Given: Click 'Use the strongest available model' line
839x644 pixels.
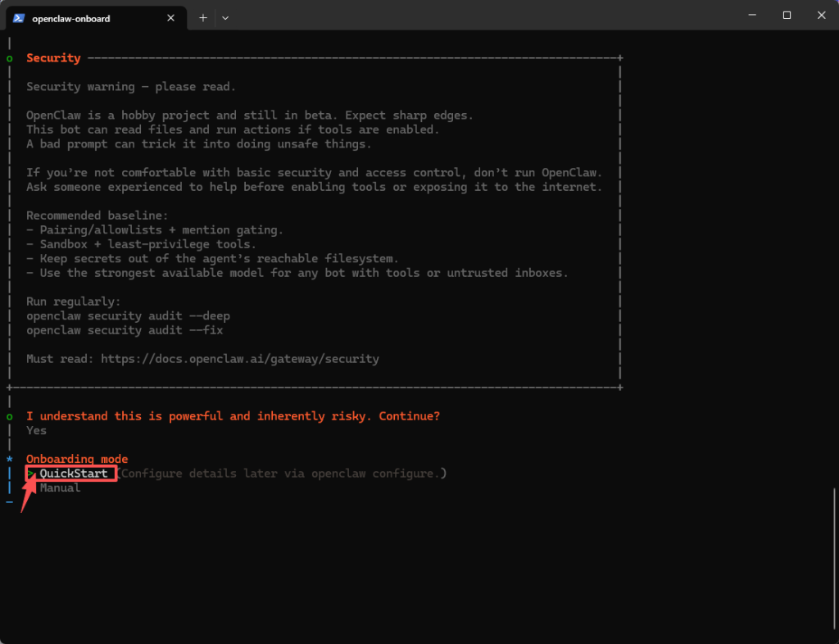Looking at the screenshot, I should click(x=297, y=273).
